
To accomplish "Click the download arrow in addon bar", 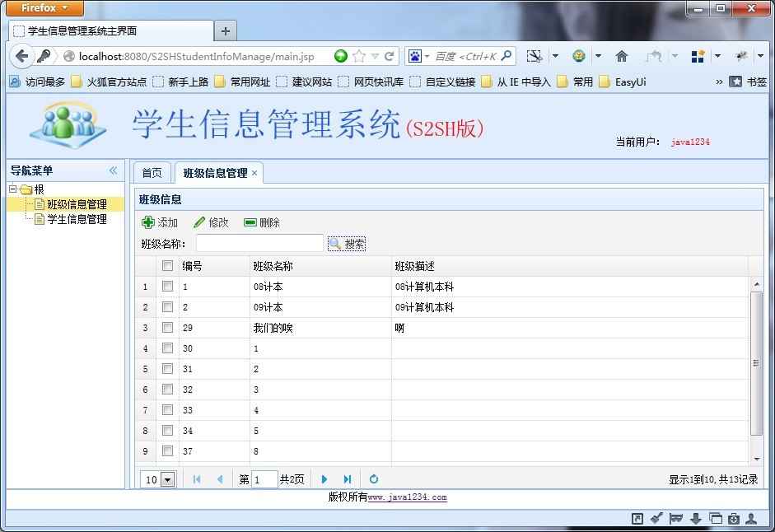I will click(x=695, y=518).
